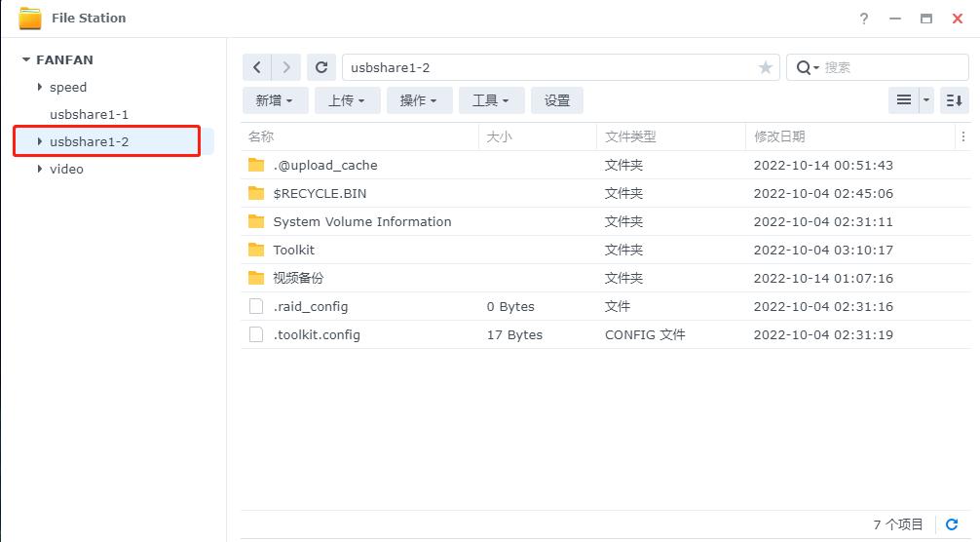
Task: Click the sort order icon
Action: click(x=955, y=100)
